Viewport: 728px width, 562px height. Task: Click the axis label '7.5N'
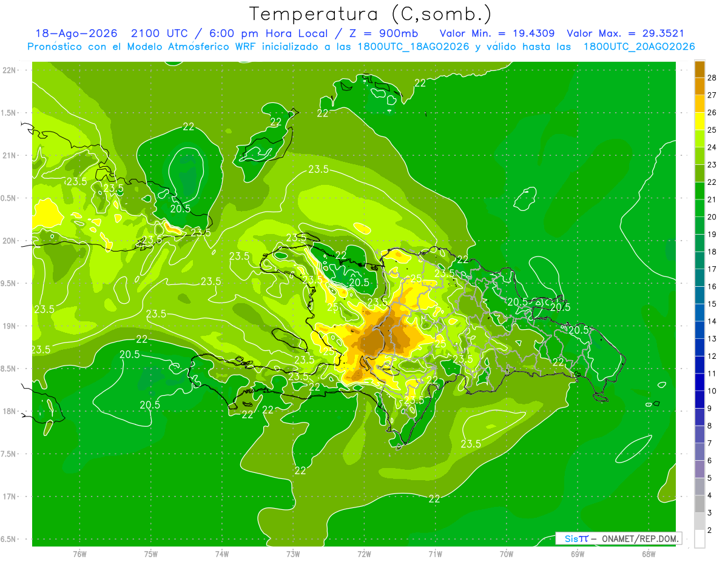pos(8,454)
